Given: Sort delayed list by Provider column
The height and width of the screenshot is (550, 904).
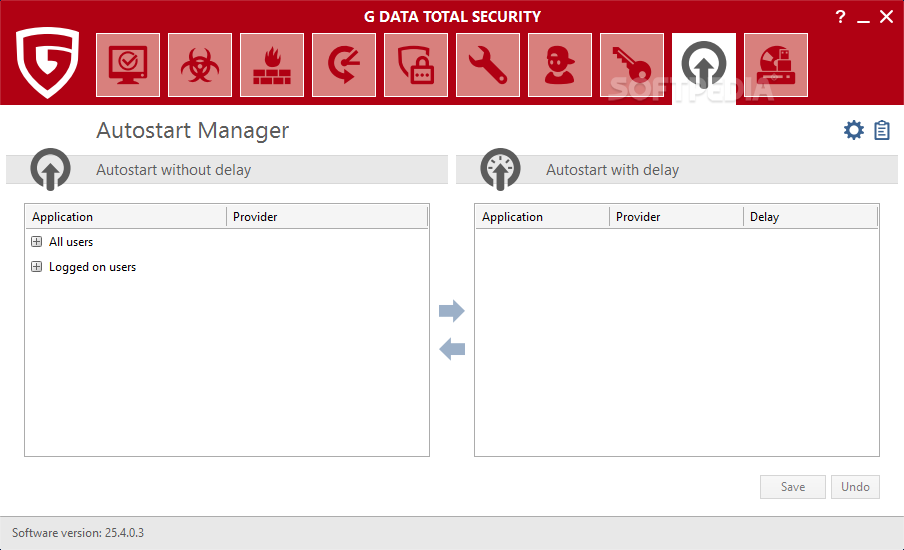Looking at the screenshot, I should (x=676, y=217).
